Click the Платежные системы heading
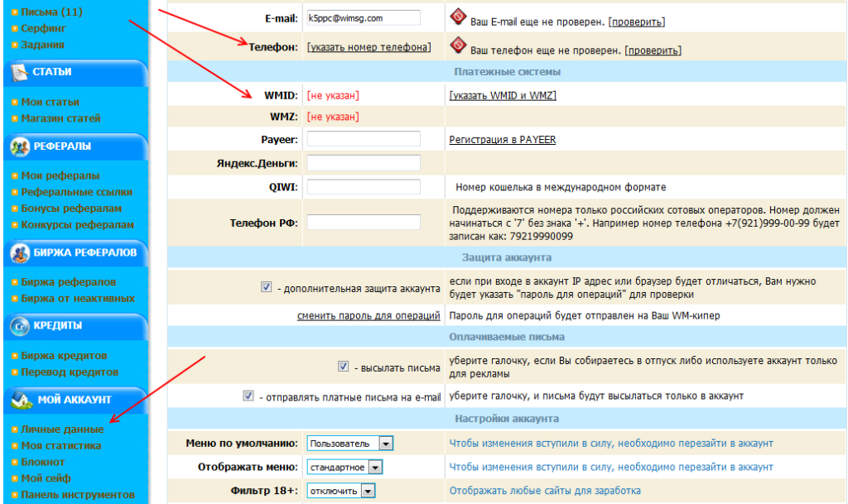The height and width of the screenshot is (504, 848). pos(507,72)
